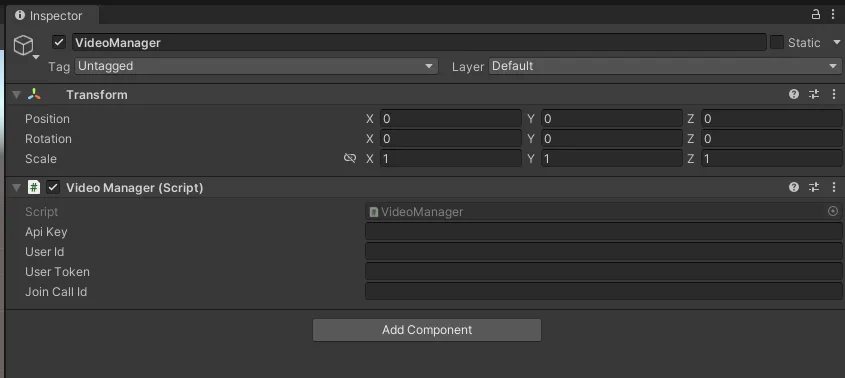
Task: Open the Layer dropdown set to Default
Action: (665, 66)
